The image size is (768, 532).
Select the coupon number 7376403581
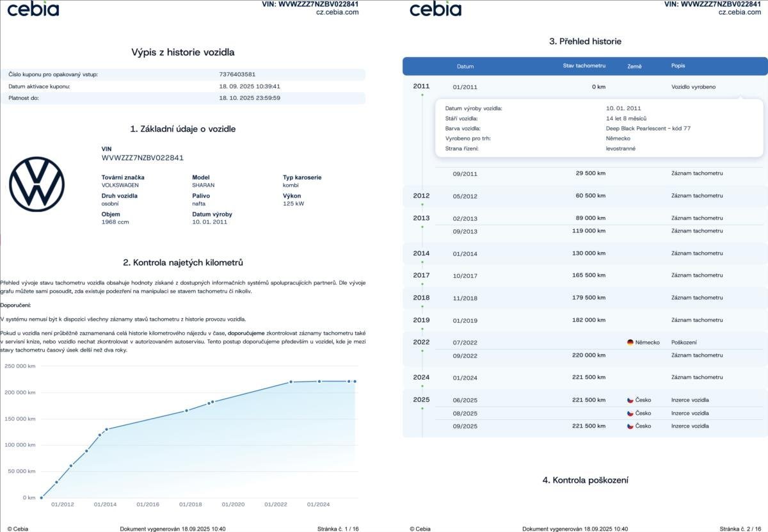[x=237, y=74]
